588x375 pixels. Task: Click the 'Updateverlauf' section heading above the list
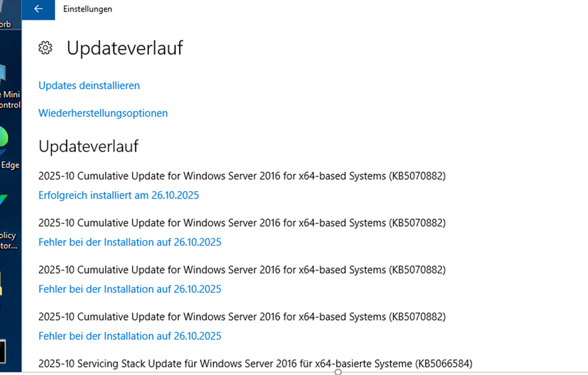click(x=88, y=146)
